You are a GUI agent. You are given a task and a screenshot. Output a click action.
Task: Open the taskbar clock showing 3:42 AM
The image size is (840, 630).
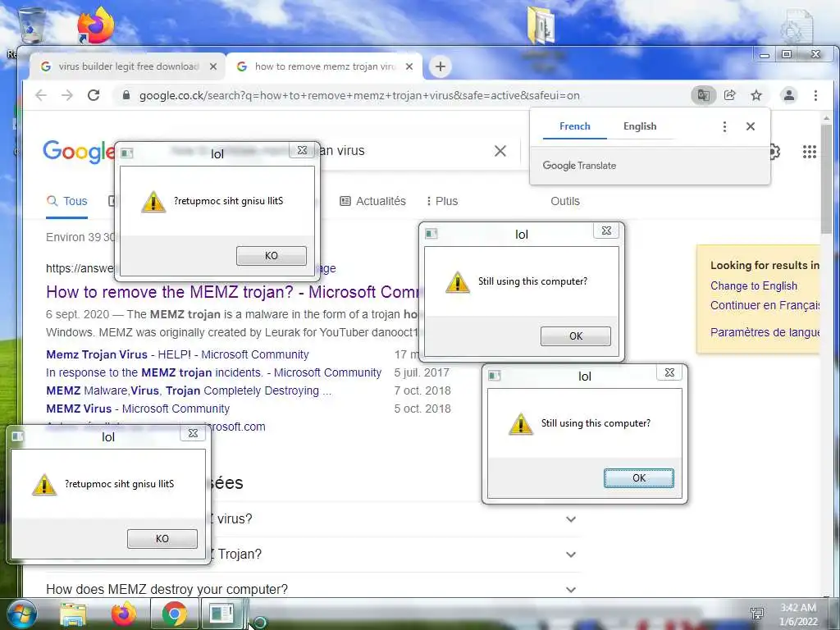[798, 614]
